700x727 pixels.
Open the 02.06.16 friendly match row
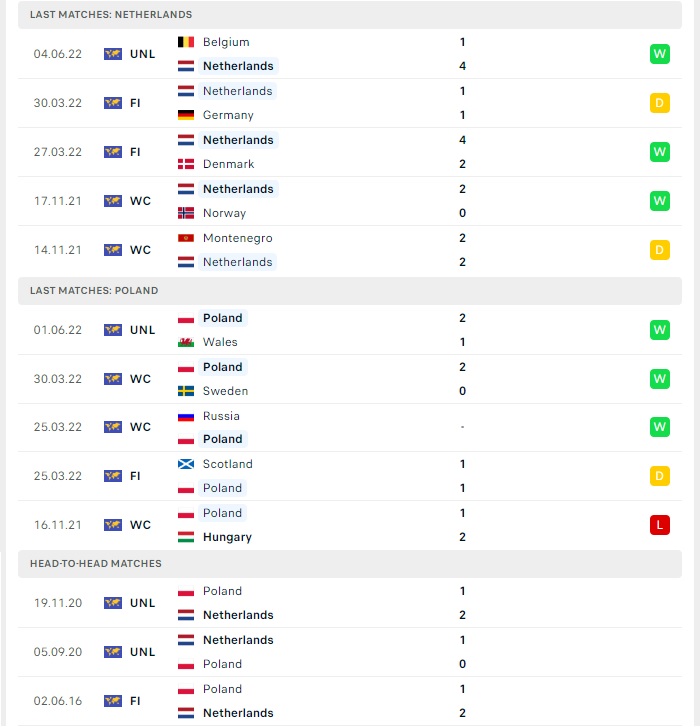[350, 701]
